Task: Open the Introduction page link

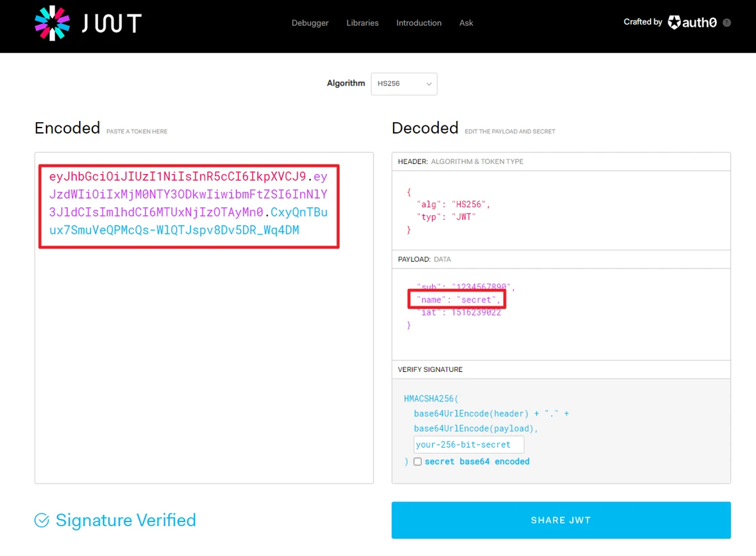Action: [419, 23]
